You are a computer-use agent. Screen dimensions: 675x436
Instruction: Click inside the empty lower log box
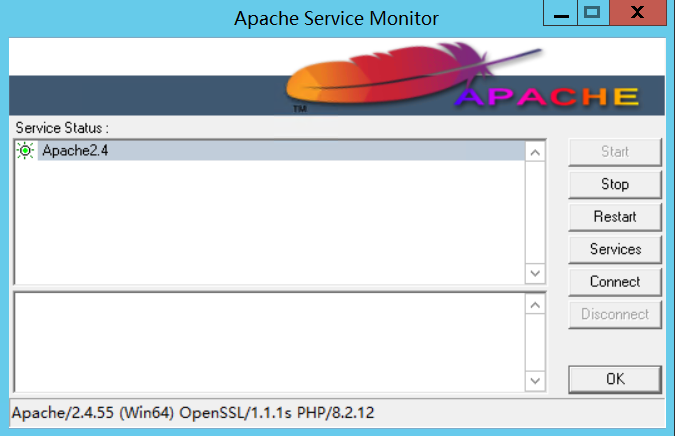(268, 343)
